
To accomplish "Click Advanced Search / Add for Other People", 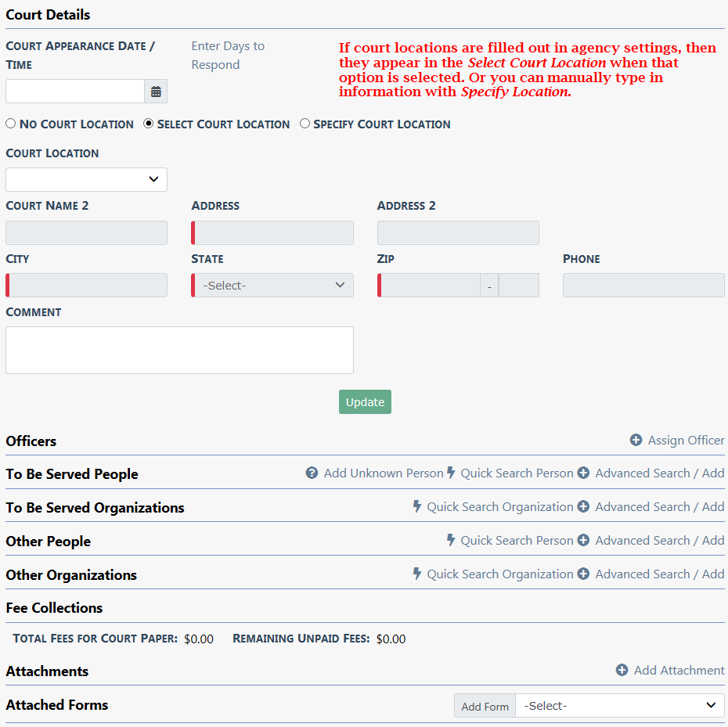I will tap(659, 541).
